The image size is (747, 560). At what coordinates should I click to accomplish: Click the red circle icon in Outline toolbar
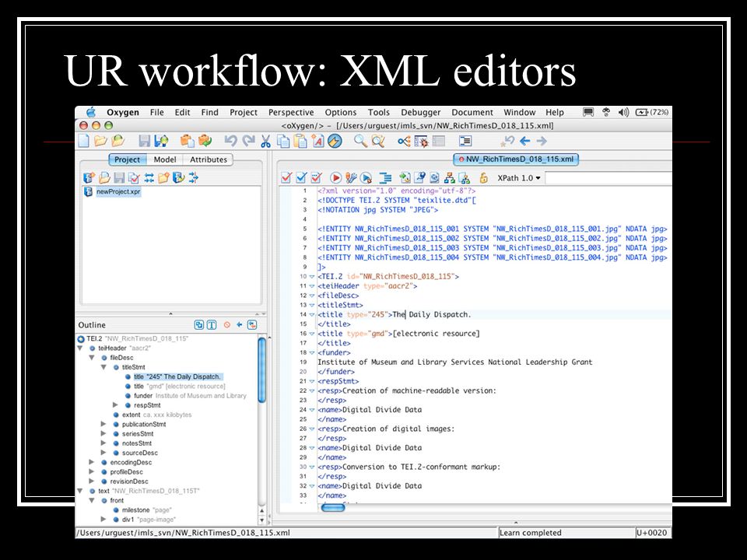(226, 325)
